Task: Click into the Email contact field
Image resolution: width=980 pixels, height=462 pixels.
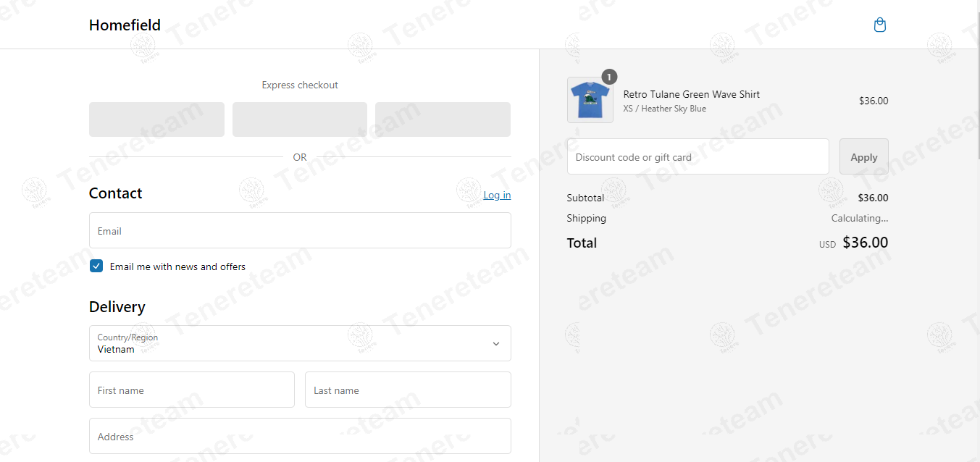Action: pos(300,231)
